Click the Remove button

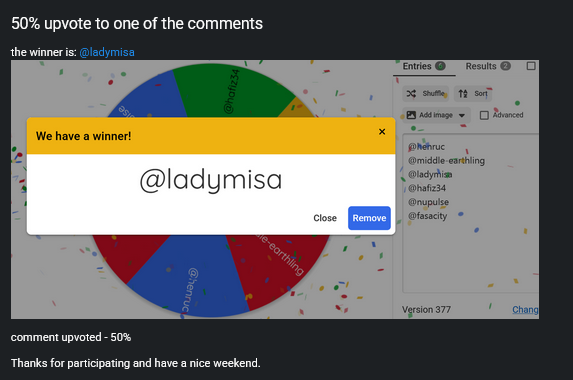pyautogui.click(x=369, y=218)
